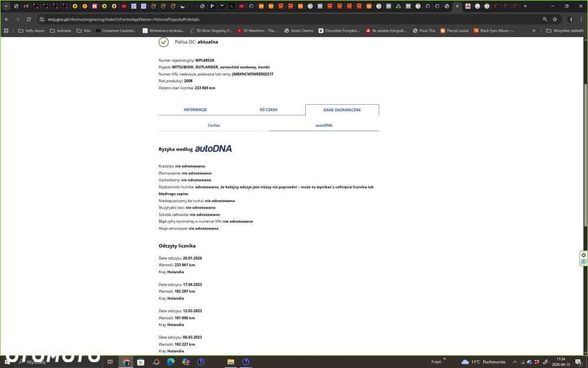Image resolution: width=588 pixels, height=368 pixels.
Task: Switch to the OŚ CZASU tab
Action: pyautogui.click(x=269, y=110)
